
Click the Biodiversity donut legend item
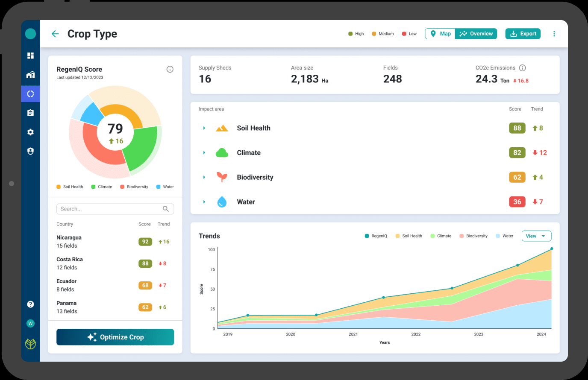[x=134, y=187]
